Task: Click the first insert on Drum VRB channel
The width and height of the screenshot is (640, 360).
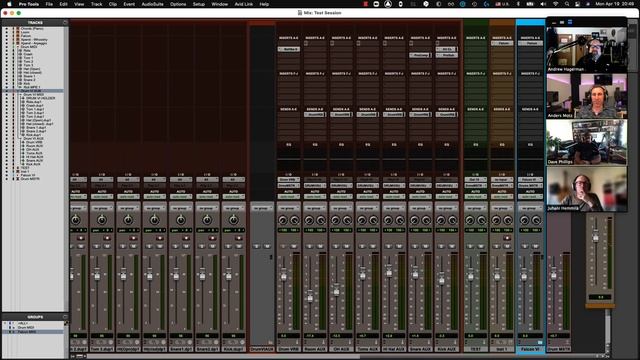Action: 289,49
